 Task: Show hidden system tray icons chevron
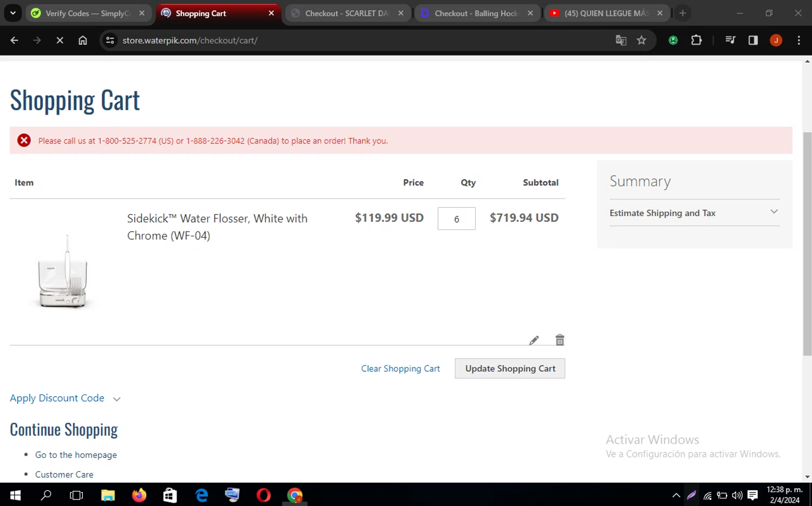coord(676,495)
